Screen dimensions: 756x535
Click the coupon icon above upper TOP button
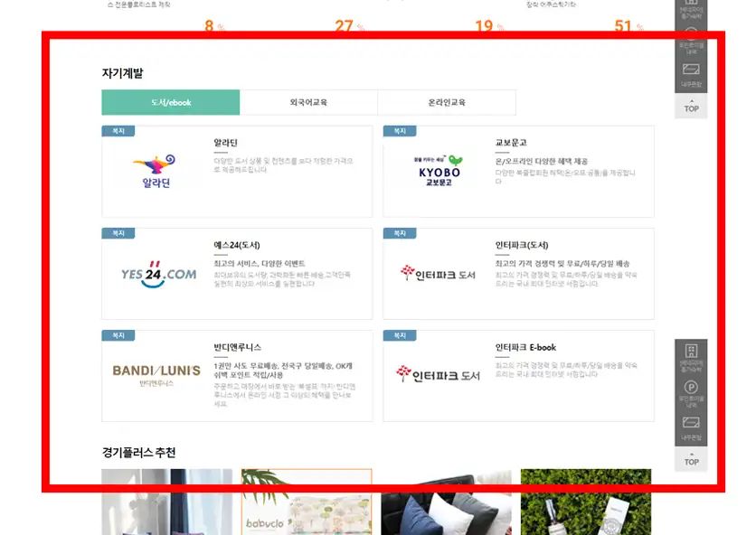[x=691, y=69]
